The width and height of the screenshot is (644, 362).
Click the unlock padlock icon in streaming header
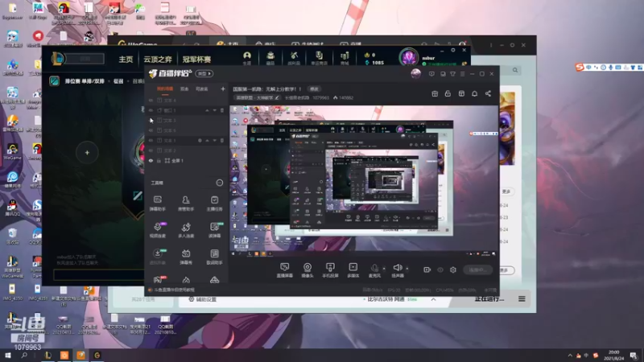448,93
